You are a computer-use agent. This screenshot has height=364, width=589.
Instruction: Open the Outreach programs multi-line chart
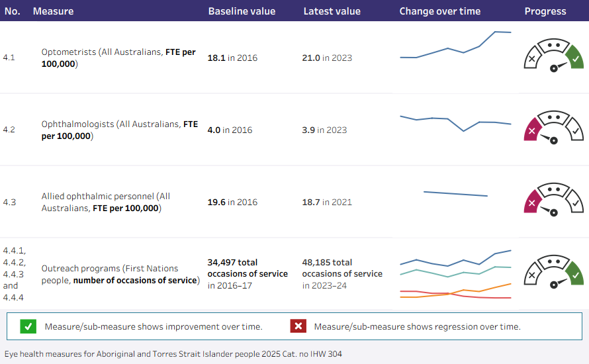tap(456, 274)
